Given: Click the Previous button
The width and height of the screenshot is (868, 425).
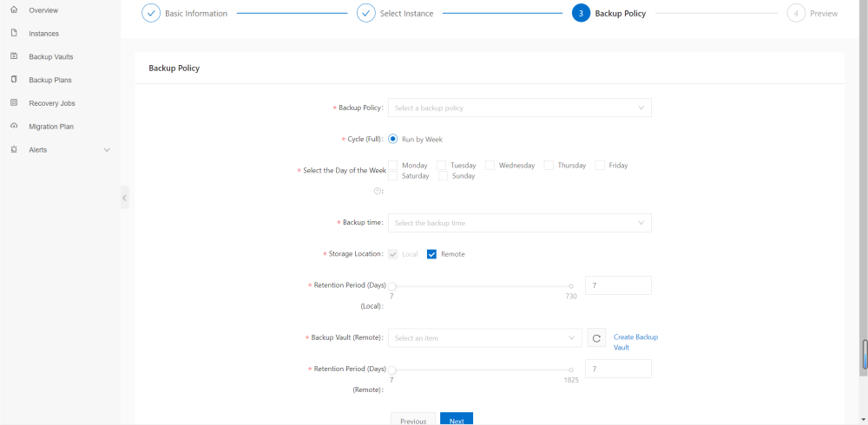Looking at the screenshot, I should [x=413, y=419].
